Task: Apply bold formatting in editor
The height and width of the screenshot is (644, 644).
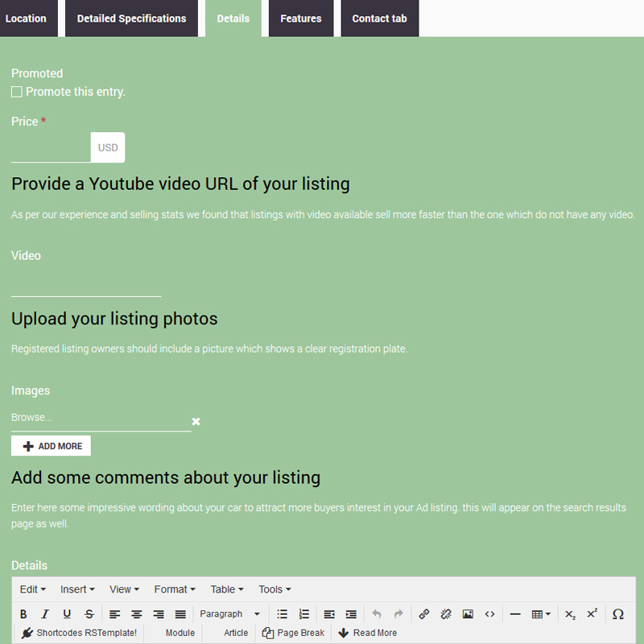Action: pos(23,614)
